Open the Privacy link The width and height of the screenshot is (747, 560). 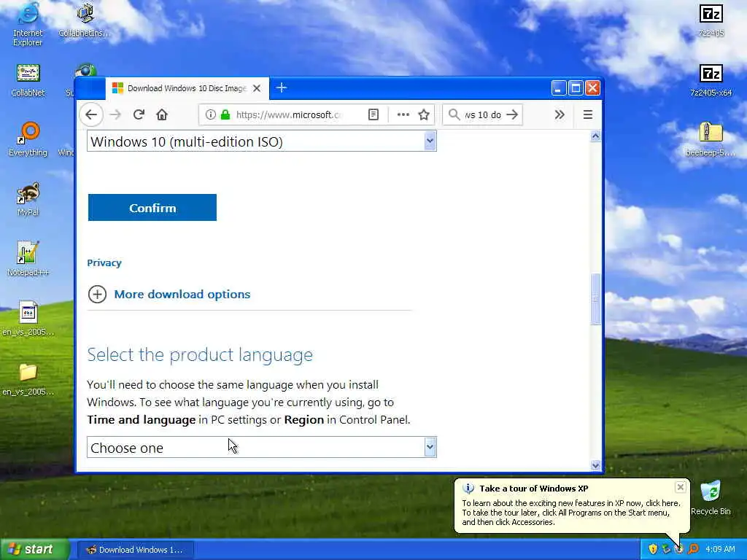coord(104,262)
